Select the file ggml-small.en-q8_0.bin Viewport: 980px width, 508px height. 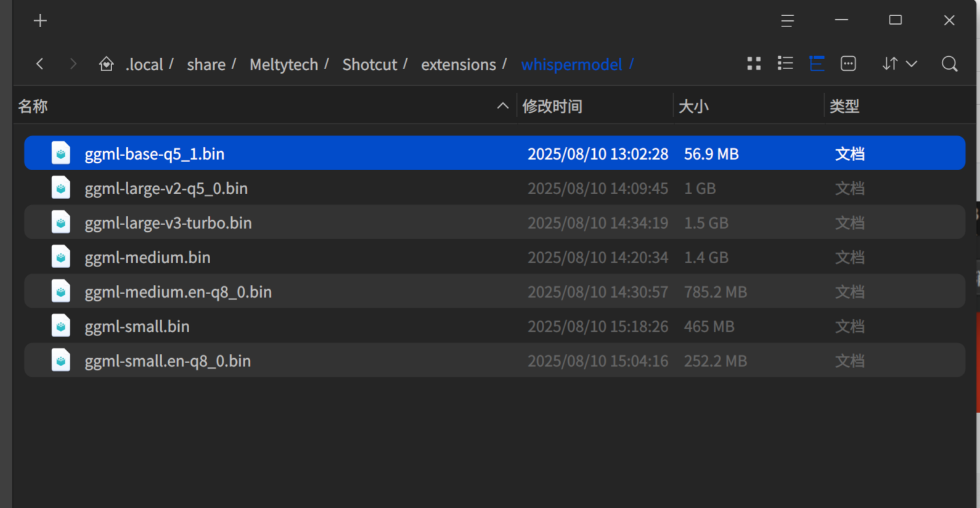point(494,360)
